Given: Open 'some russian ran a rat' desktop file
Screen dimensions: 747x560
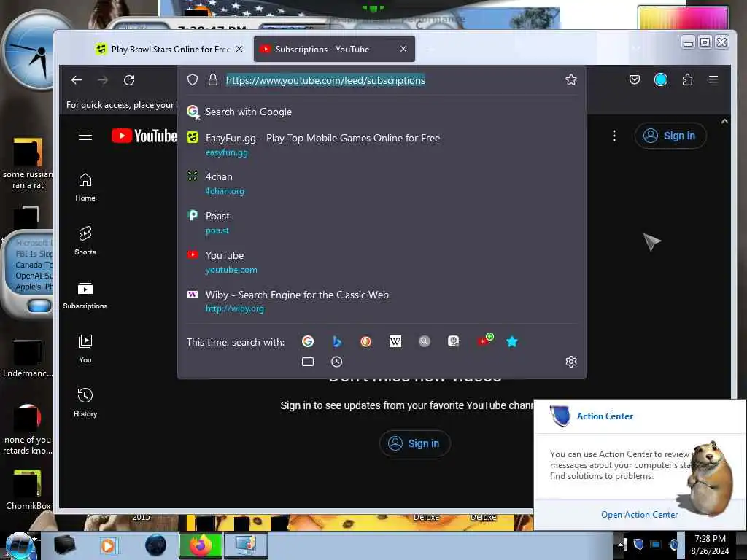Looking at the screenshot, I should point(28,163).
